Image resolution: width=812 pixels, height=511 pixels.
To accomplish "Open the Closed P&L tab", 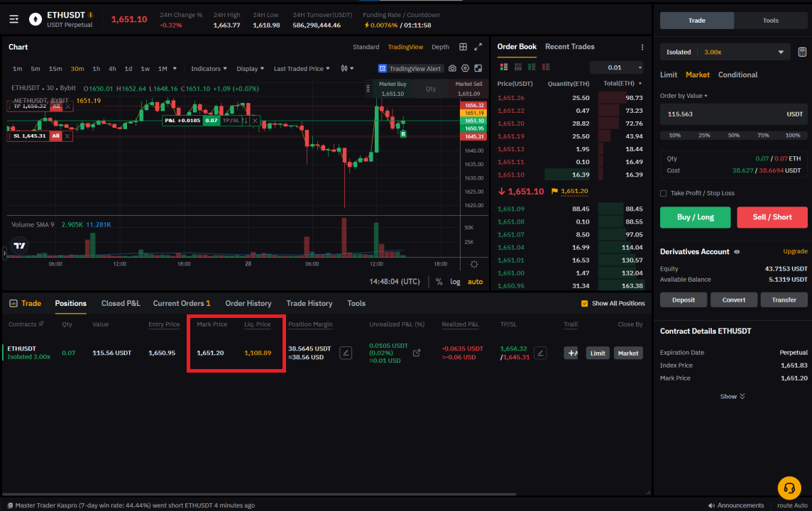I will click(x=121, y=303).
